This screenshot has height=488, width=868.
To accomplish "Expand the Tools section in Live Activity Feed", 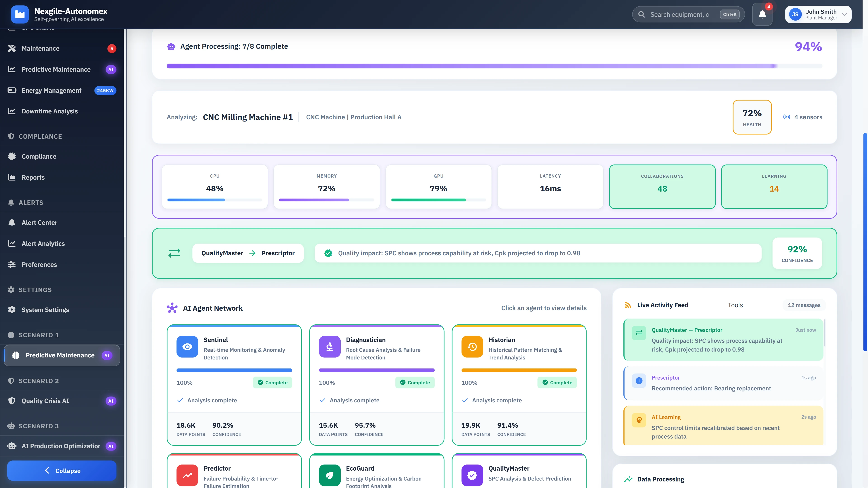I will pos(736,305).
